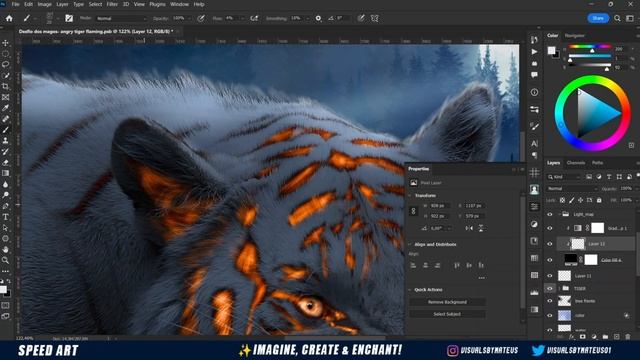Hide the Light_map group
The width and height of the screenshot is (640, 360).
pos(550,214)
